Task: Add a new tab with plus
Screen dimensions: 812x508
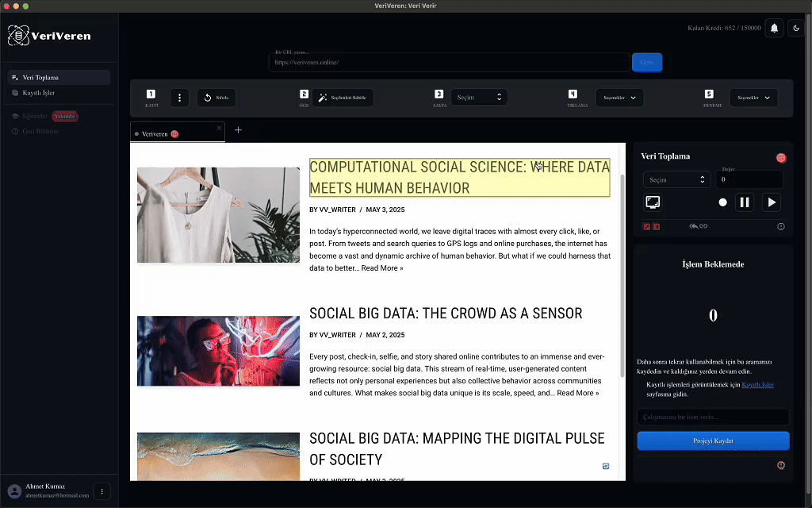Action: click(x=238, y=130)
